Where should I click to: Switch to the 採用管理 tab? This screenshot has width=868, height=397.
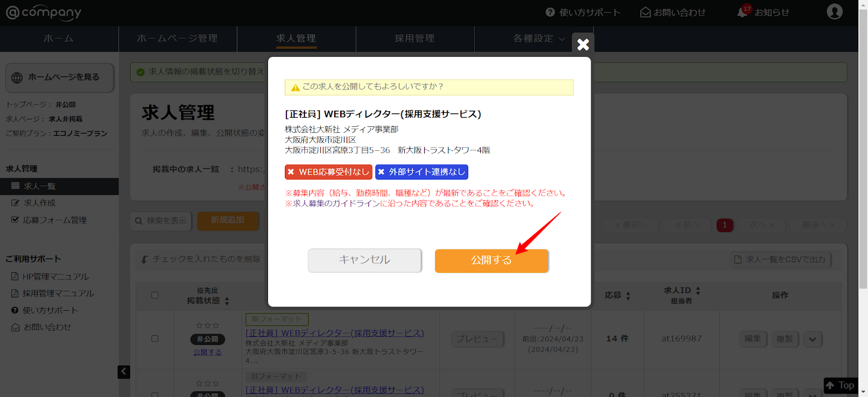coord(414,39)
